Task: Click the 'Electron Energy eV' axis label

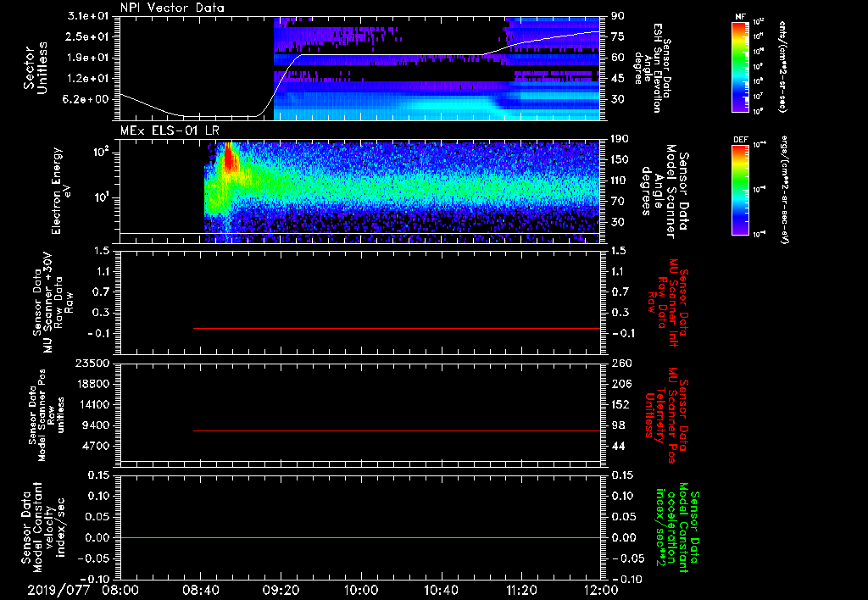Action: point(61,191)
